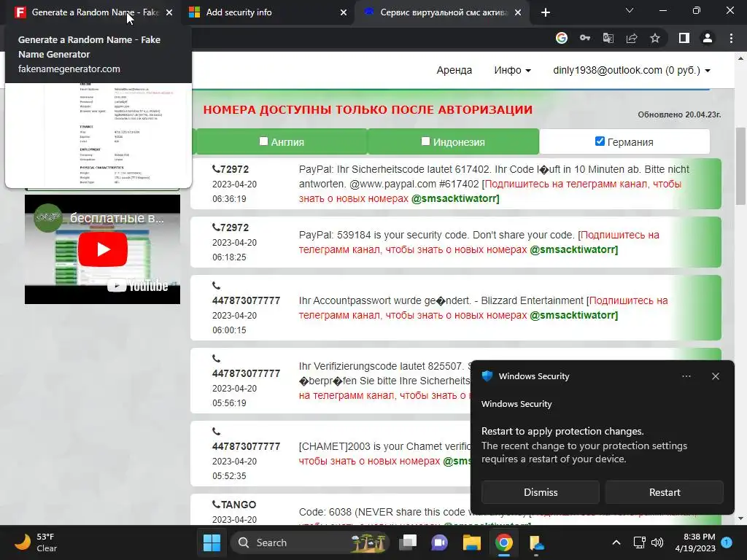Switch to the Сервис виртуальной смс tab
The image size is (747, 560).
click(x=443, y=12)
